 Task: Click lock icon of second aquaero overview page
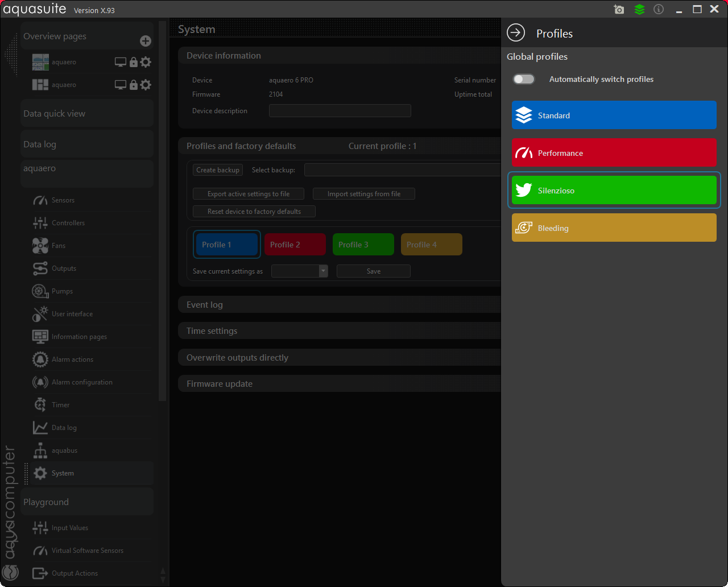(134, 85)
